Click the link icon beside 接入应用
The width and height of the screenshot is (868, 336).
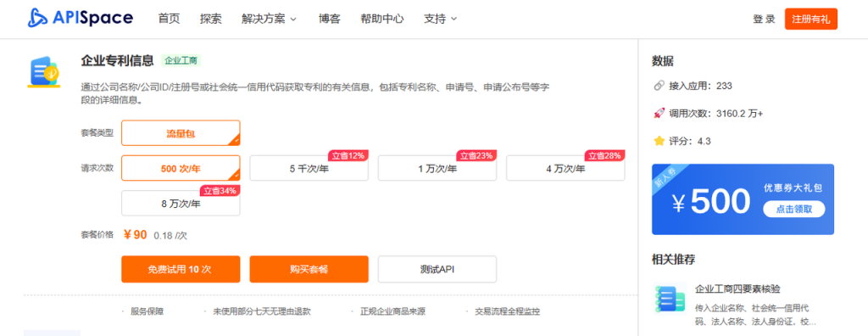(659, 86)
